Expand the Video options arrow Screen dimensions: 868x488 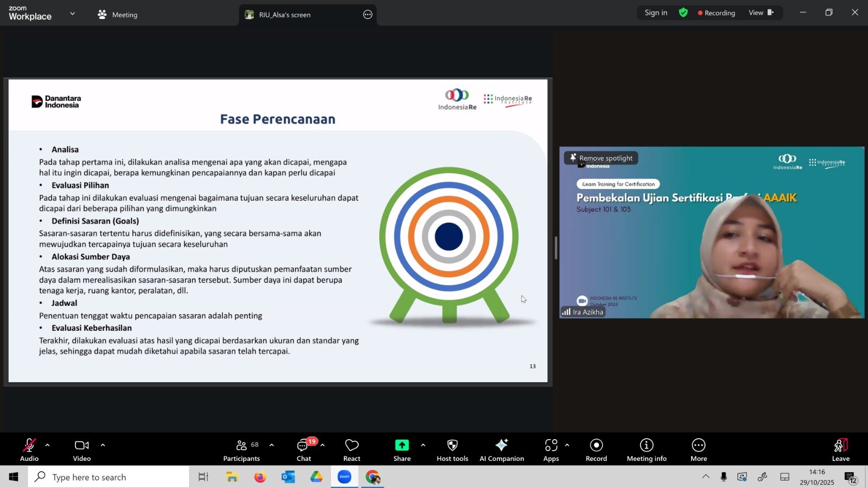pyautogui.click(x=103, y=445)
